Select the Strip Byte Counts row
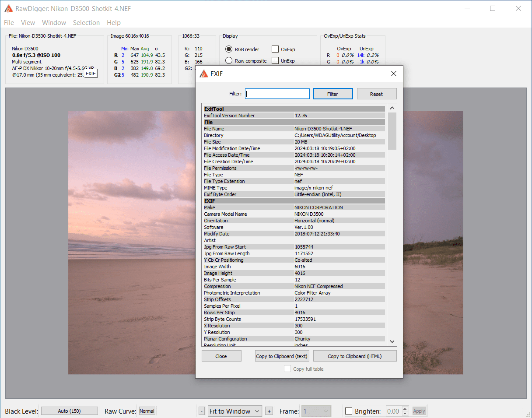 [294, 319]
